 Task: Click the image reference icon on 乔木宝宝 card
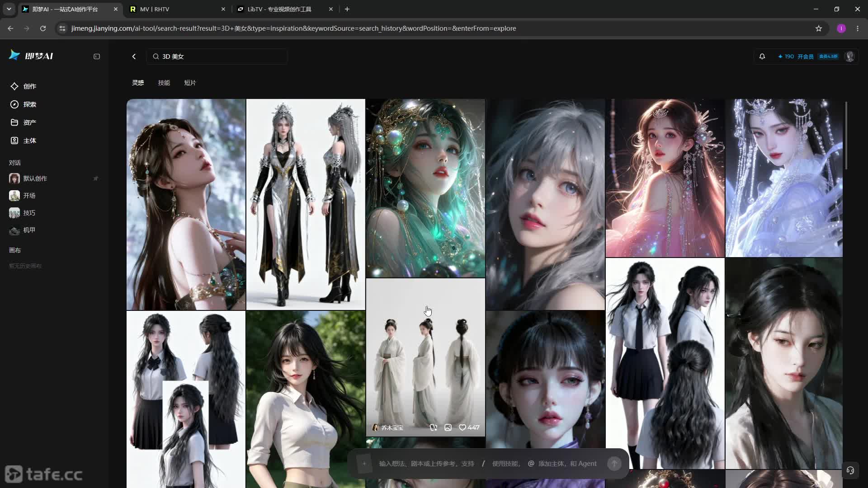[448, 427]
